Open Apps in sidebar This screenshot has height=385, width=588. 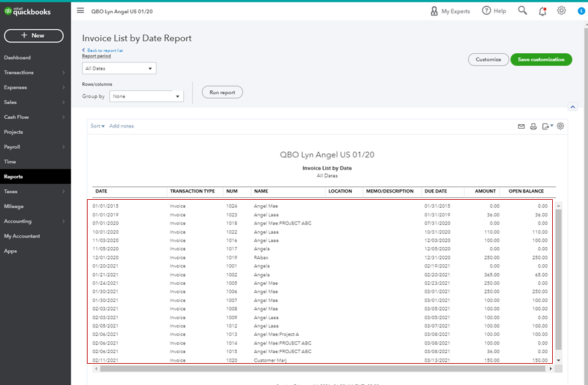pos(11,251)
